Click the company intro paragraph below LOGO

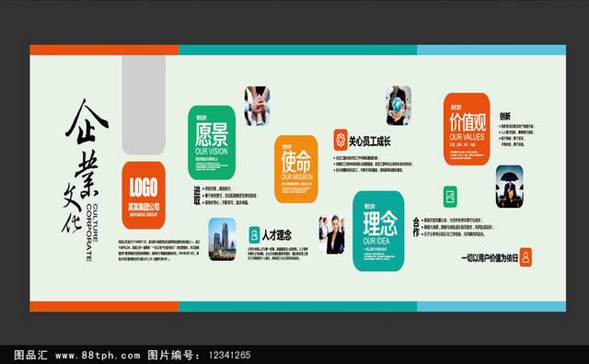pos(159,250)
